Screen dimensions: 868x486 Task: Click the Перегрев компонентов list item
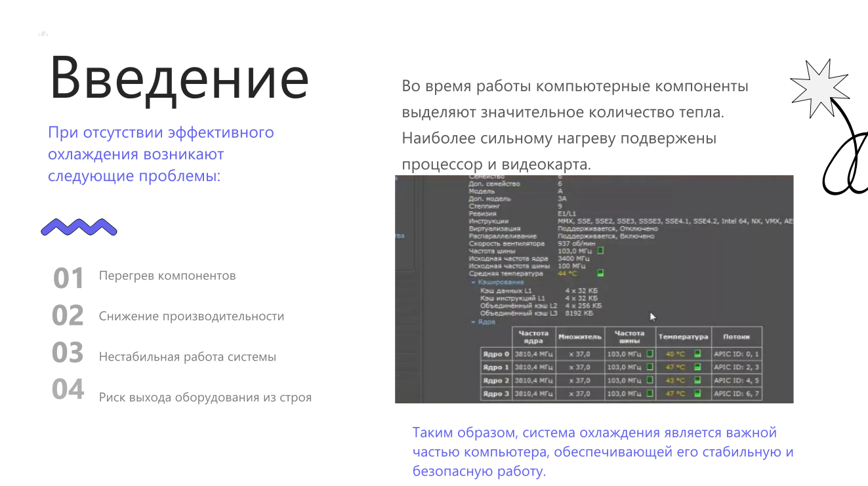[x=167, y=275]
